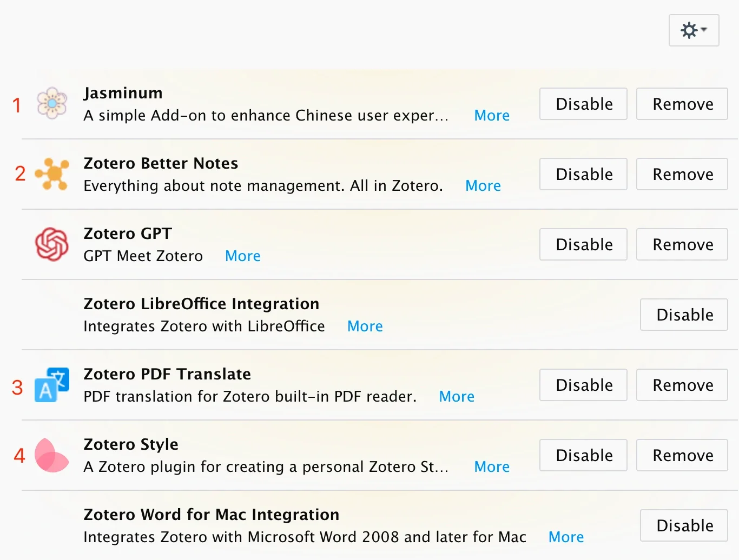Open More link for Zotero Better Notes
The width and height of the screenshot is (739, 560).
(483, 186)
